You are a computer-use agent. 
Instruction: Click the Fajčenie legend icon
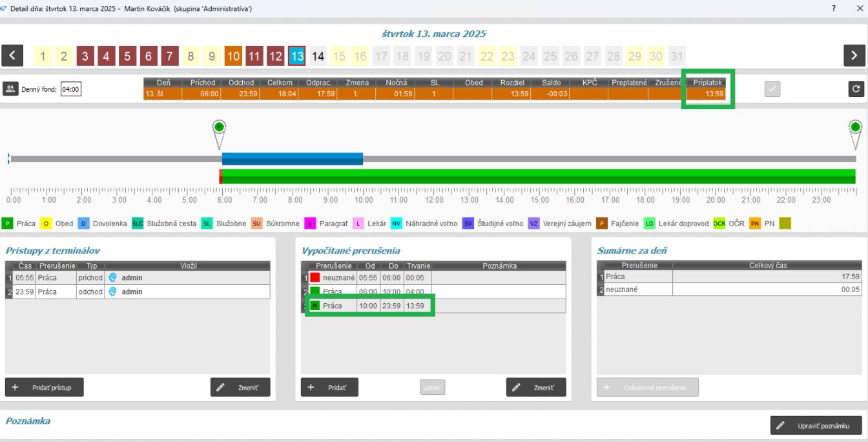597,224
